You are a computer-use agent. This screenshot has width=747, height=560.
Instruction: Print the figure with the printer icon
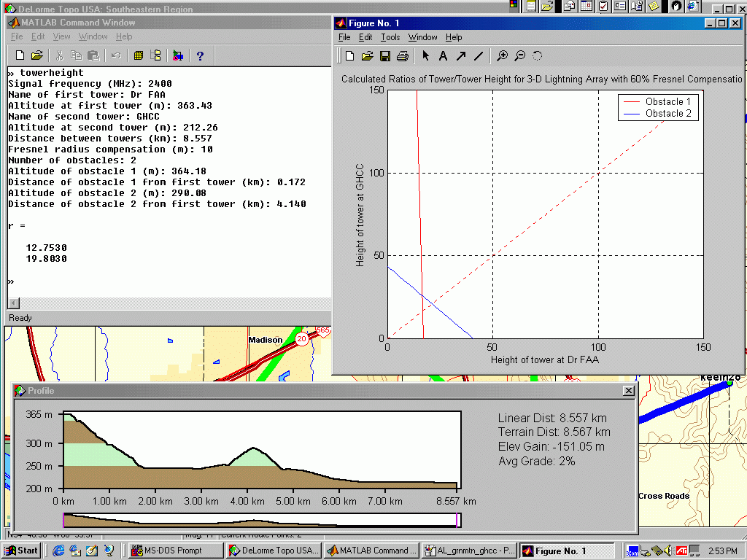403,56
